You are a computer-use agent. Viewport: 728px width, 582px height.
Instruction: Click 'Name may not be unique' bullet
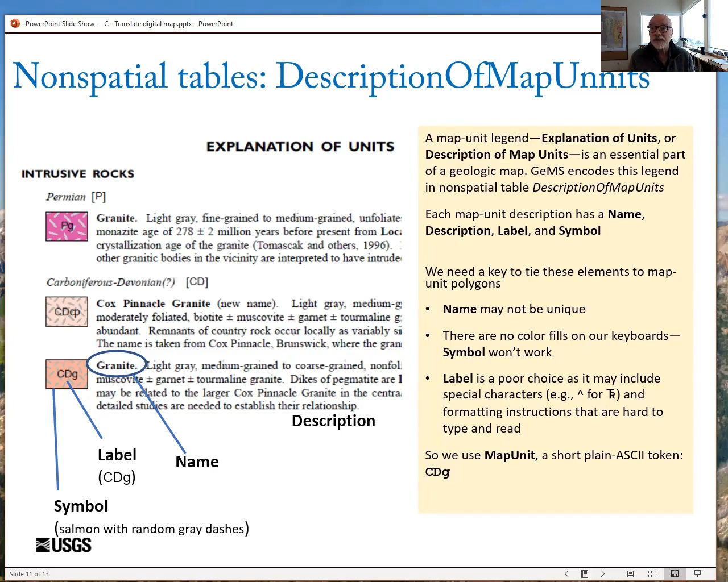[514, 309]
